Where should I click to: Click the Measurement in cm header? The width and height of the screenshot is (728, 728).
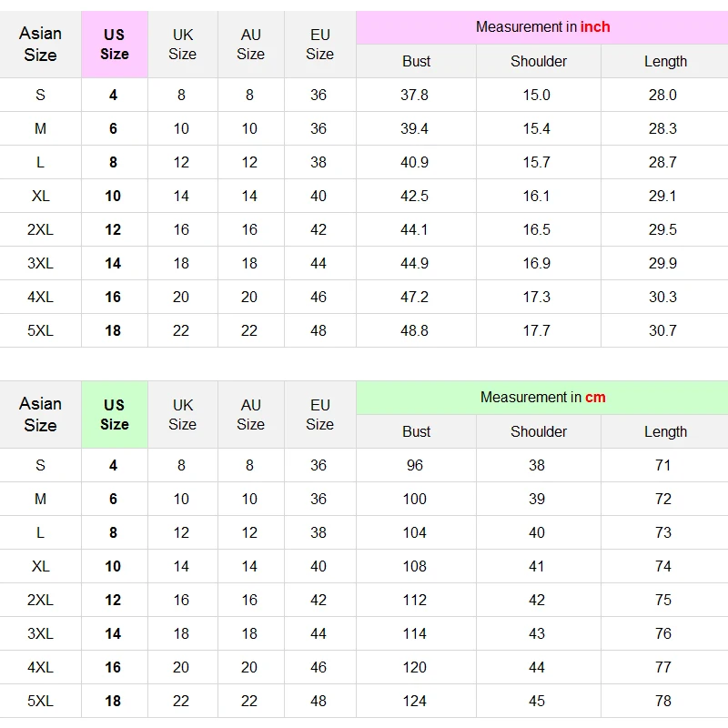pos(542,398)
